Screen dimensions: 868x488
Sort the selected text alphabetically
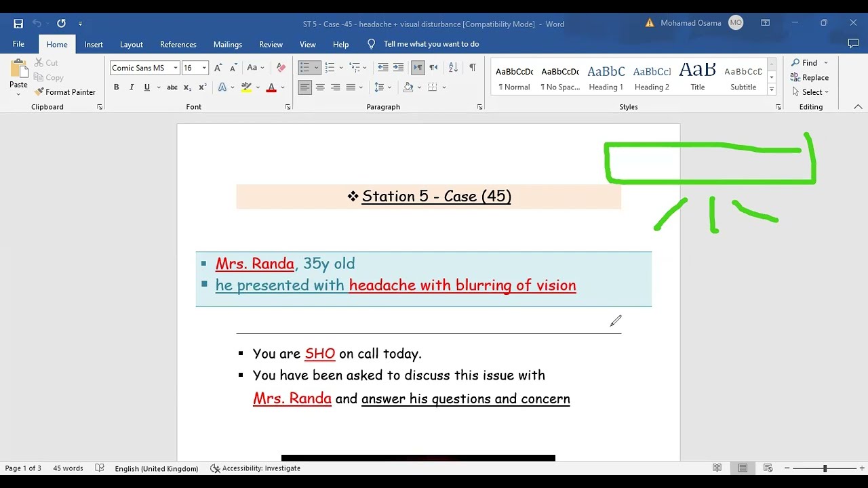coord(453,68)
